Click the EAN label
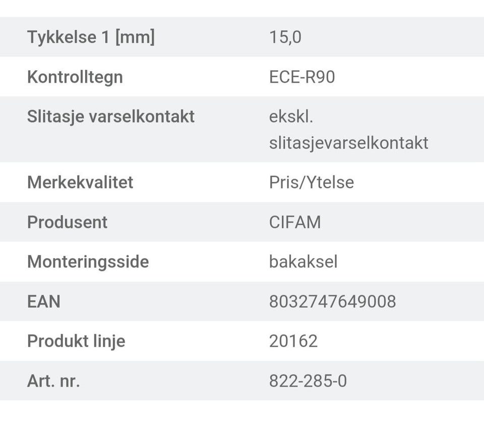 tap(44, 302)
